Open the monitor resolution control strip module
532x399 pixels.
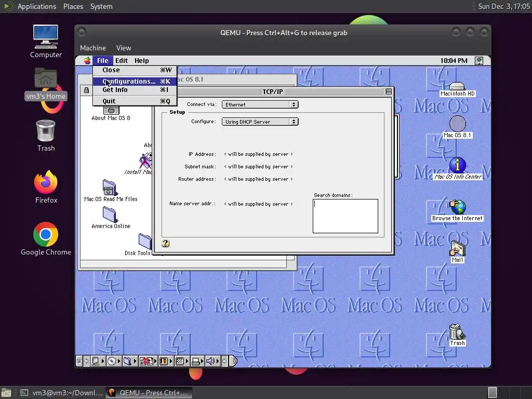coord(182,362)
